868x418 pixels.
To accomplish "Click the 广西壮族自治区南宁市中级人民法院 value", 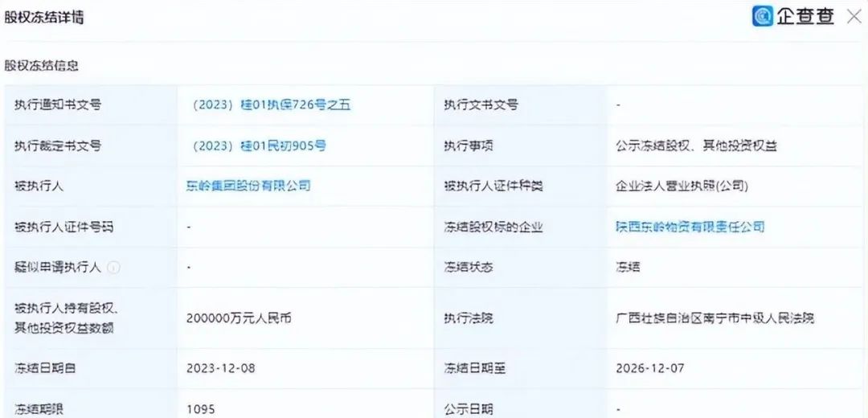I will 714,318.
